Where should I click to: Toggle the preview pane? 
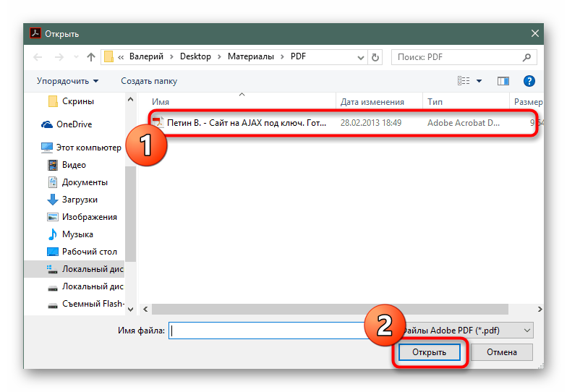click(503, 81)
